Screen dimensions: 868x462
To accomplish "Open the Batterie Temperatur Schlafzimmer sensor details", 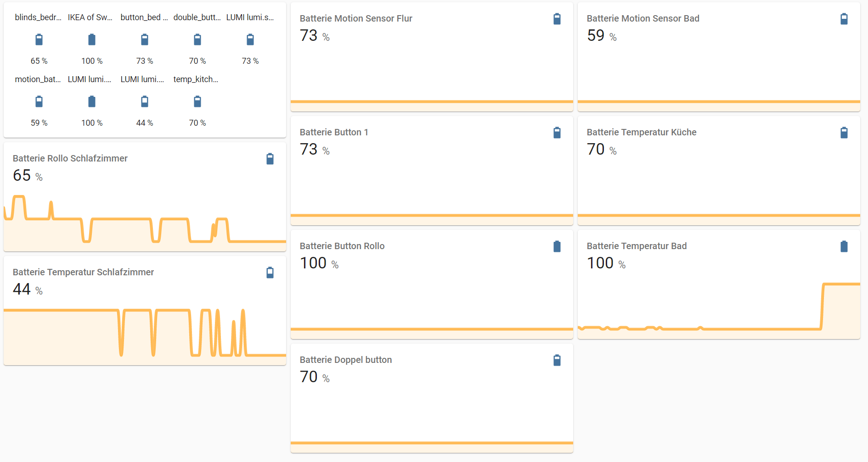I will point(83,272).
